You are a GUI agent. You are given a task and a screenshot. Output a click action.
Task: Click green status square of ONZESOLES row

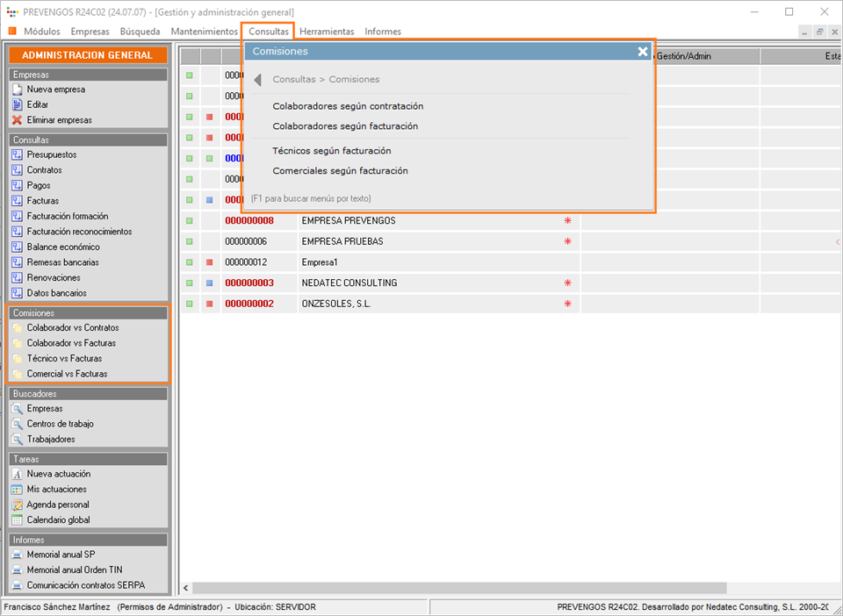[x=189, y=304]
